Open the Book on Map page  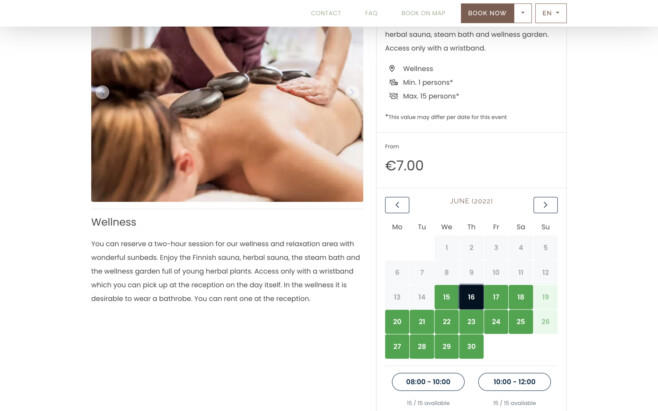pos(423,13)
